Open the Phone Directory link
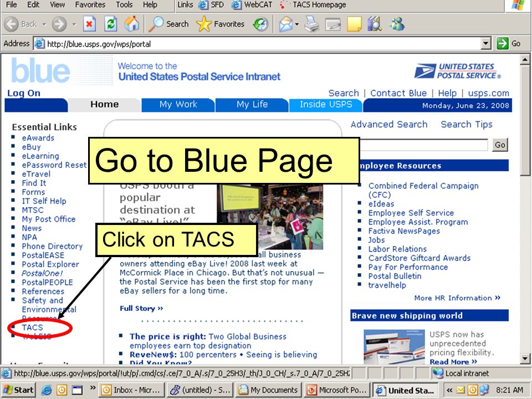The image size is (532, 399). pos(52,246)
